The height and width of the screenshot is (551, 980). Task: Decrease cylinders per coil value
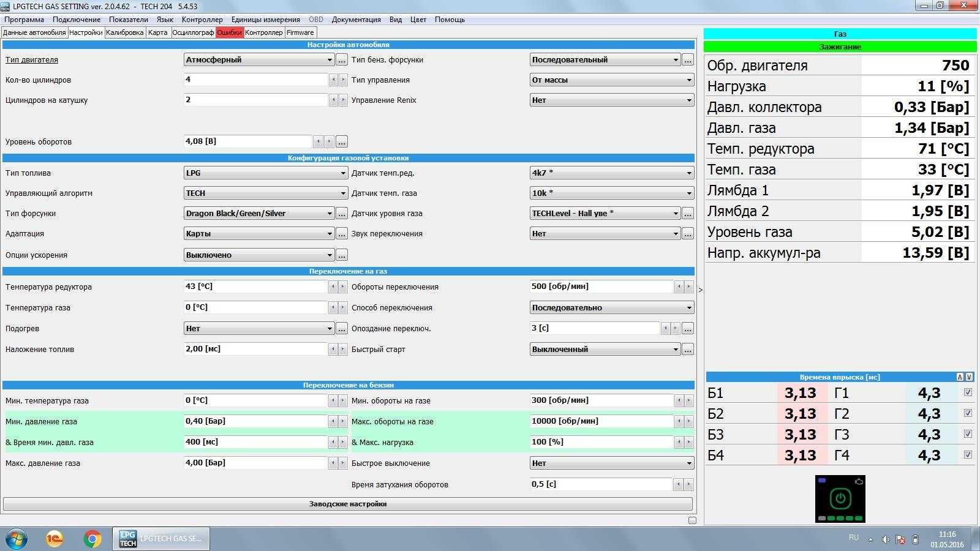coord(333,100)
